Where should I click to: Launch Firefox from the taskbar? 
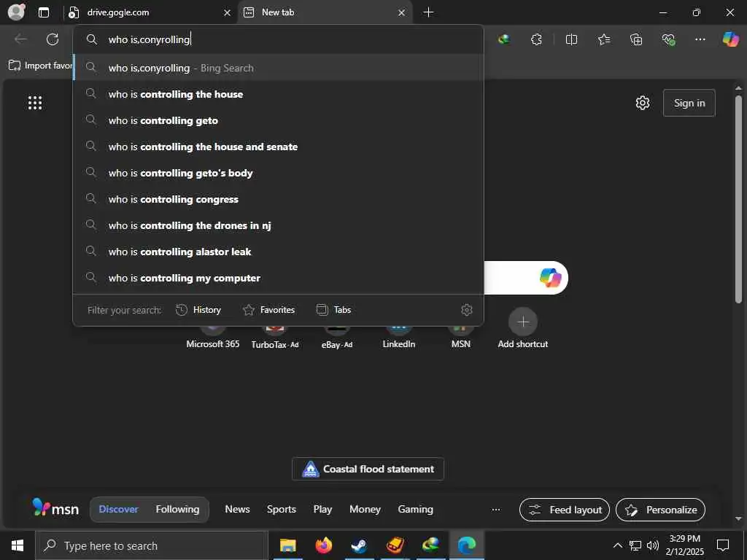323,545
